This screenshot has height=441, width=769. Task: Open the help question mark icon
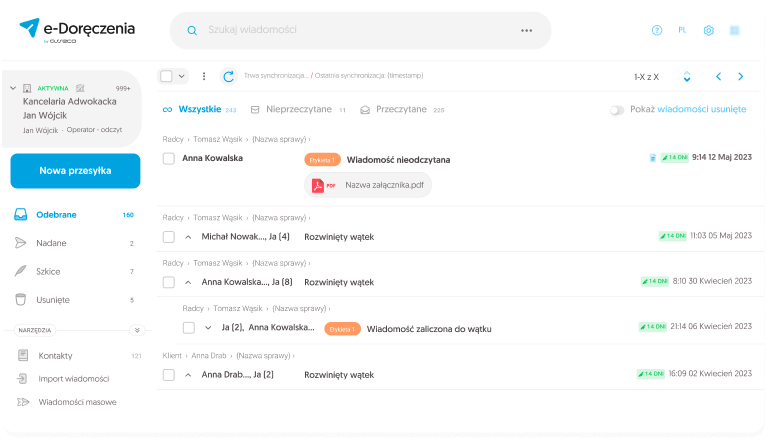[x=657, y=30]
